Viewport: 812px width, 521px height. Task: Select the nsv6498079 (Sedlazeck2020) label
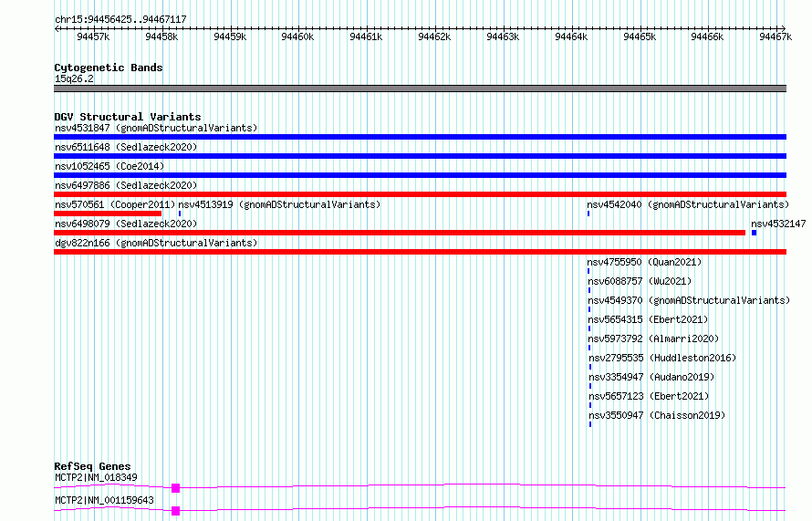point(126,224)
